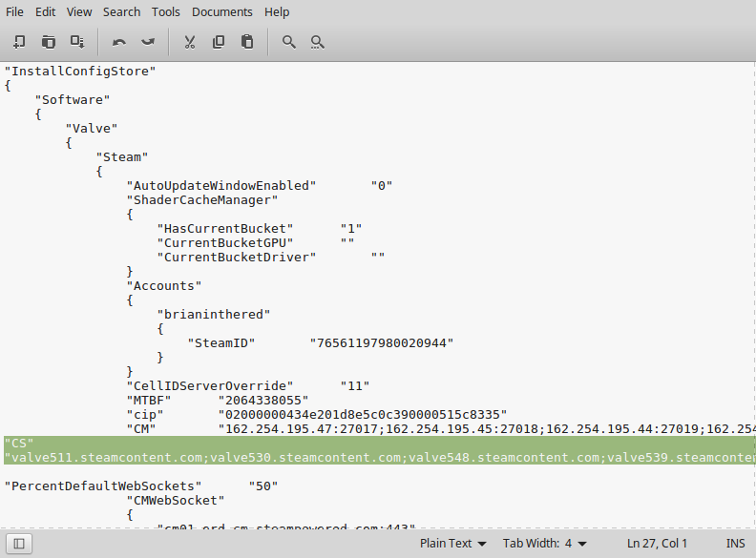This screenshot has height=558, width=756.
Task: Click the "CurrentBucketGPU" key
Action: tap(225, 243)
